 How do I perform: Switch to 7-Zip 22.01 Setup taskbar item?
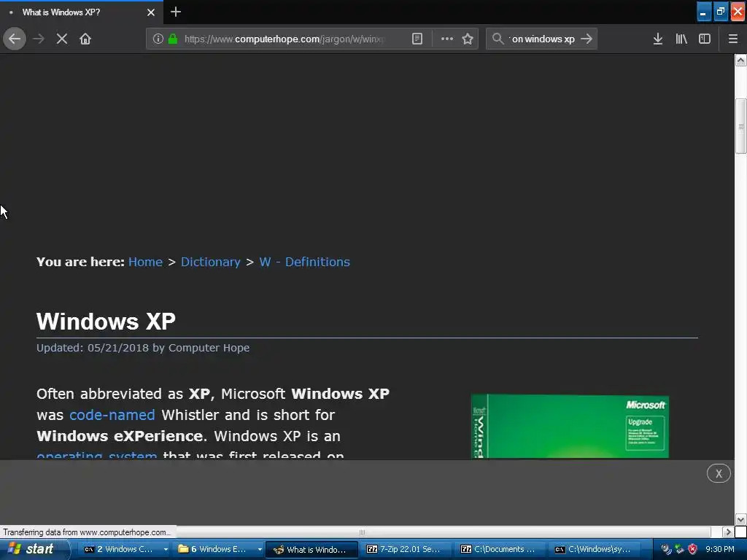(404, 549)
